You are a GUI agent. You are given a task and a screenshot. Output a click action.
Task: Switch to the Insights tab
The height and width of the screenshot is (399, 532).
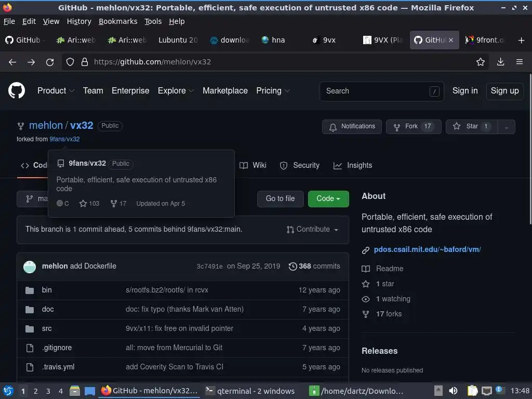353,165
